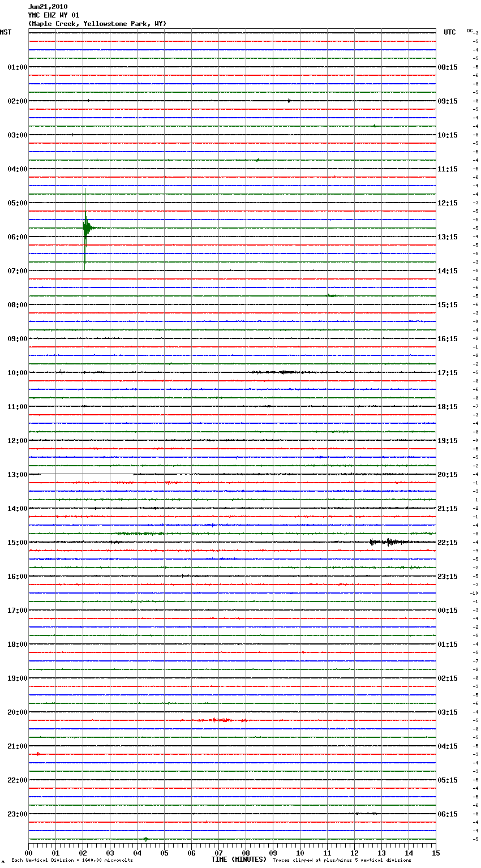The width and height of the screenshot is (481, 868).
Task: Click the green blip on the last 23:45 trace
Action: click(x=145, y=839)
